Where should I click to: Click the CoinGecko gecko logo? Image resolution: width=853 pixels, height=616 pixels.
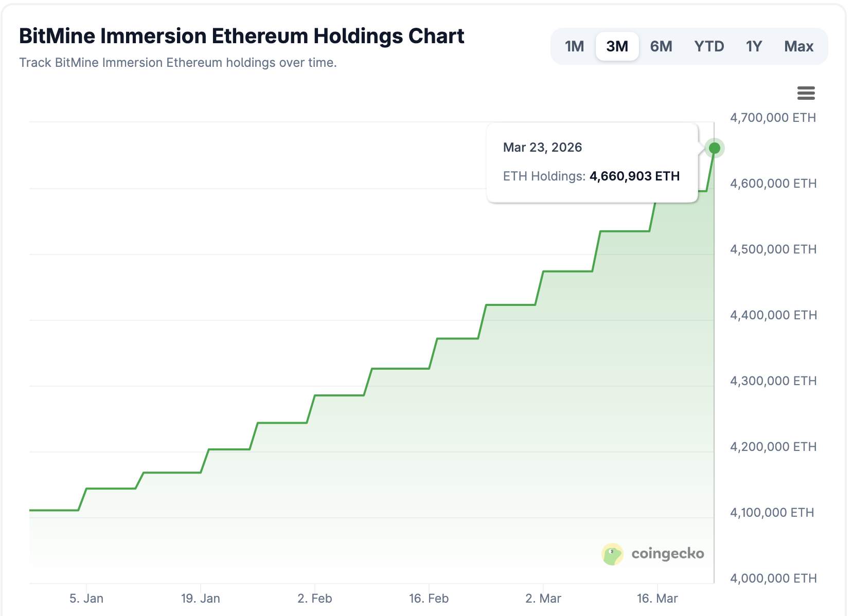coord(612,554)
